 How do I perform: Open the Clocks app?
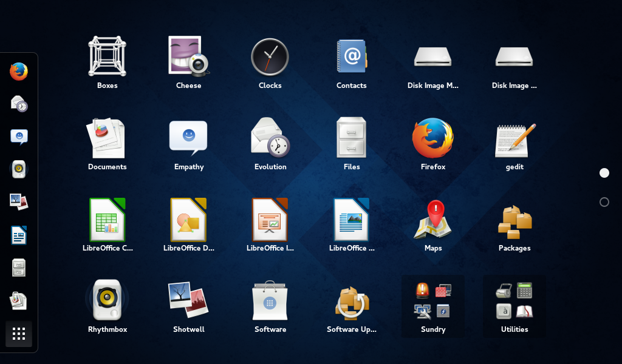(270, 56)
